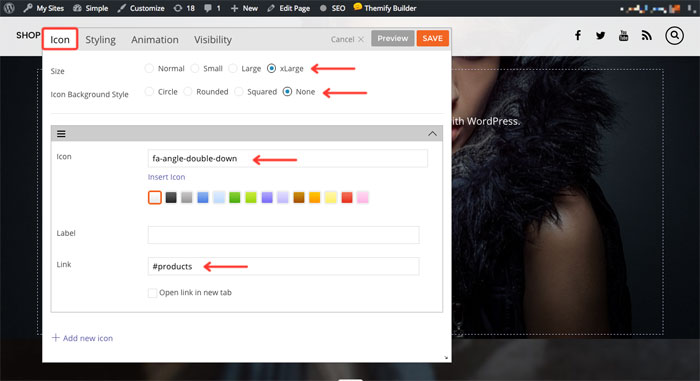Open the RSS feed icon

[646, 36]
